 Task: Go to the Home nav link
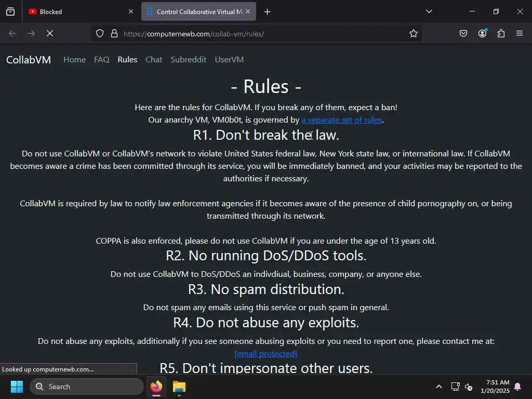[x=75, y=60]
